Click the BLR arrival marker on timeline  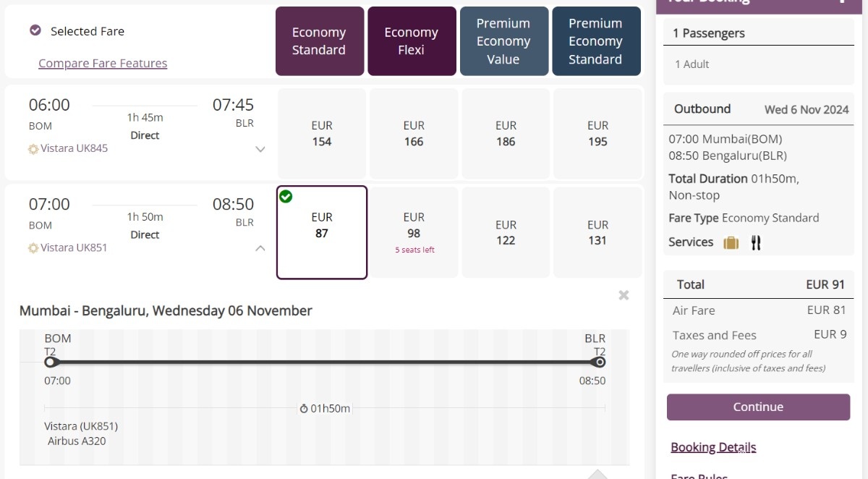click(x=600, y=362)
